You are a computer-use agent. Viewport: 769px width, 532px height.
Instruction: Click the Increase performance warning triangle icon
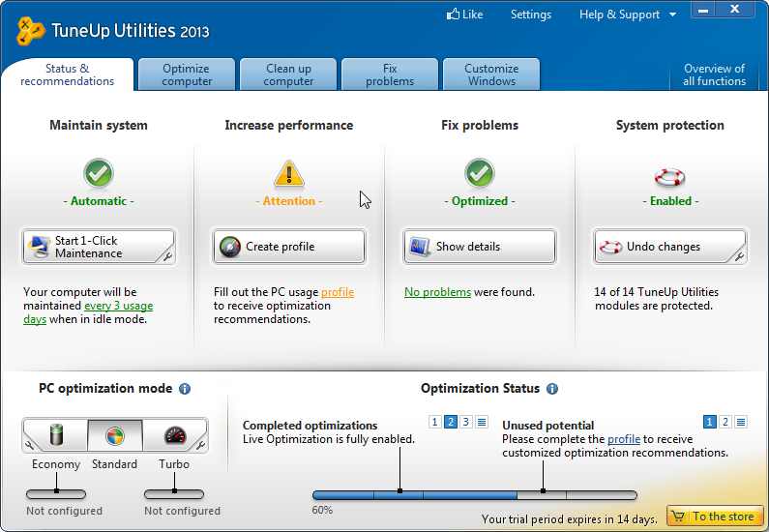pyautogui.click(x=289, y=173)
